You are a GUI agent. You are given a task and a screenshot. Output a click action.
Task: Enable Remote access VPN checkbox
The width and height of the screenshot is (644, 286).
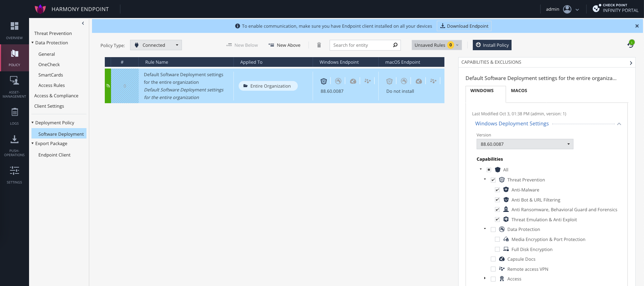click(493, 269)
